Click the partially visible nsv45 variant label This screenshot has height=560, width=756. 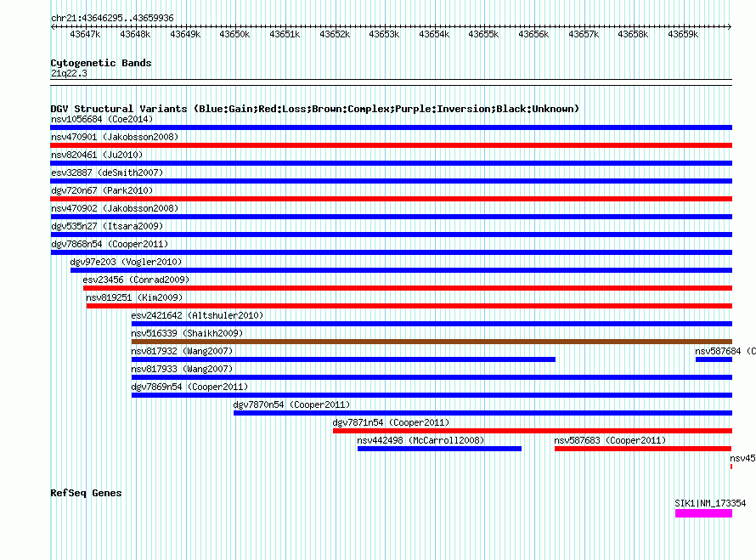742,458
